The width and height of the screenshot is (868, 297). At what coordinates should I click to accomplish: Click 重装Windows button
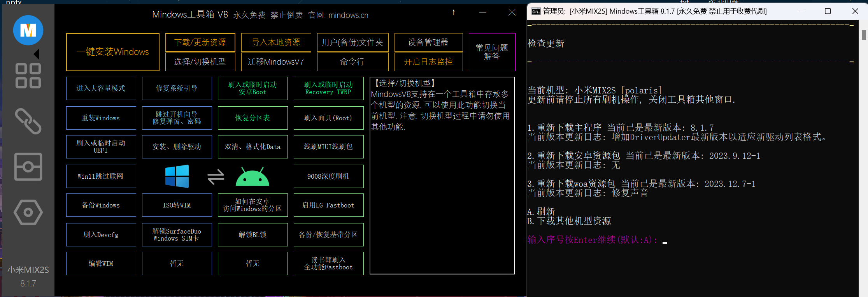click(101, 118)
